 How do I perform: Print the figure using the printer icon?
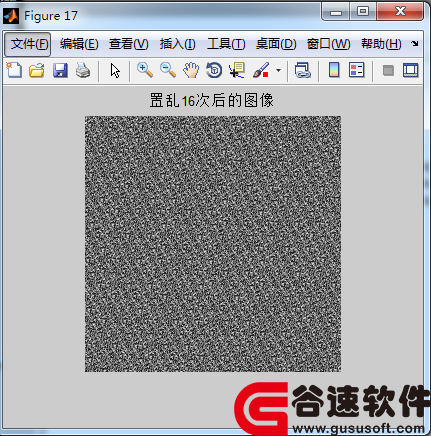tap(83, 70)
